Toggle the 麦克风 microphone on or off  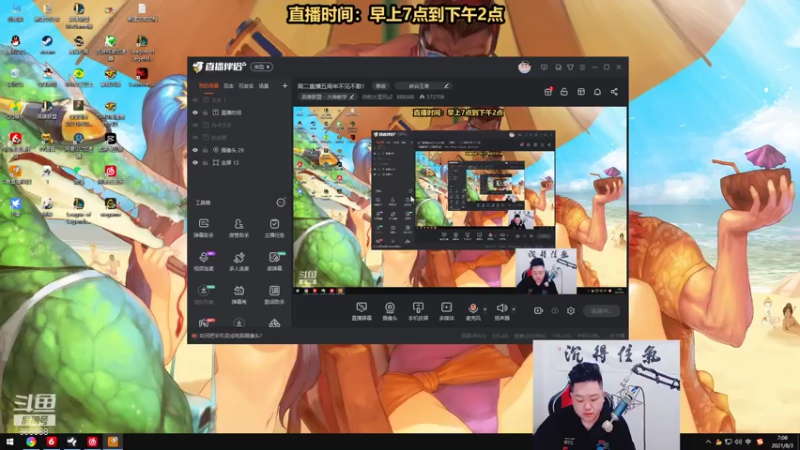pyautogui.click(x=473, y=311)
